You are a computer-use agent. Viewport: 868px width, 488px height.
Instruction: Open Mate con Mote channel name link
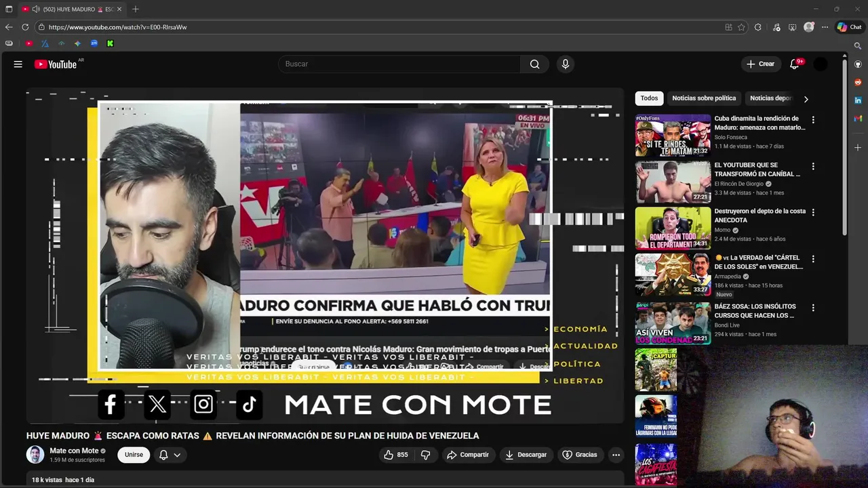[x=74, y=451]
